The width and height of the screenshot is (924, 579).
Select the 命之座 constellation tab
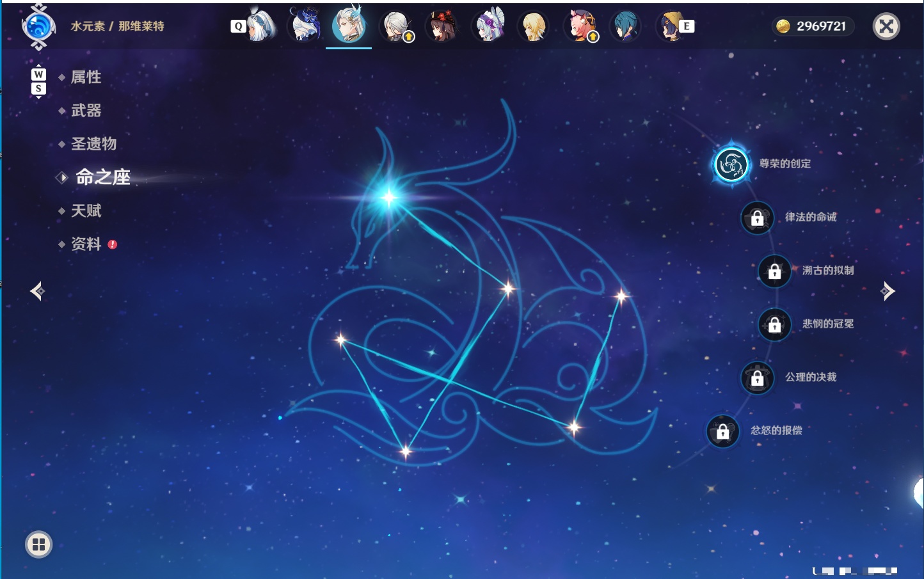(x=103, y=177)
